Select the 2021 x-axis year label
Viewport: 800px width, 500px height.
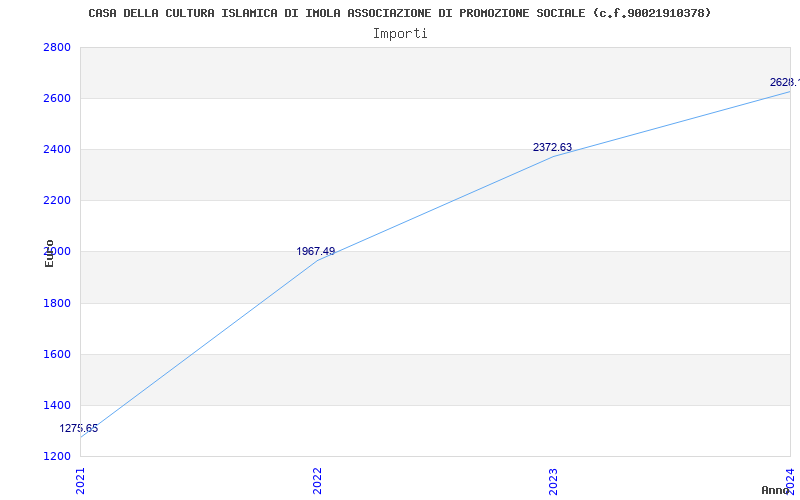(80, 481)
